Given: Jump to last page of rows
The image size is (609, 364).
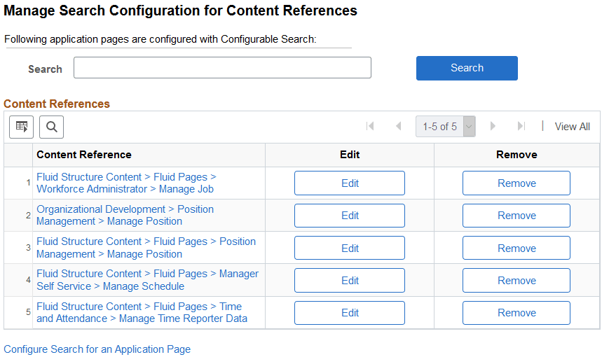Looking at the screenshot, I should click(x=521, y=126).
